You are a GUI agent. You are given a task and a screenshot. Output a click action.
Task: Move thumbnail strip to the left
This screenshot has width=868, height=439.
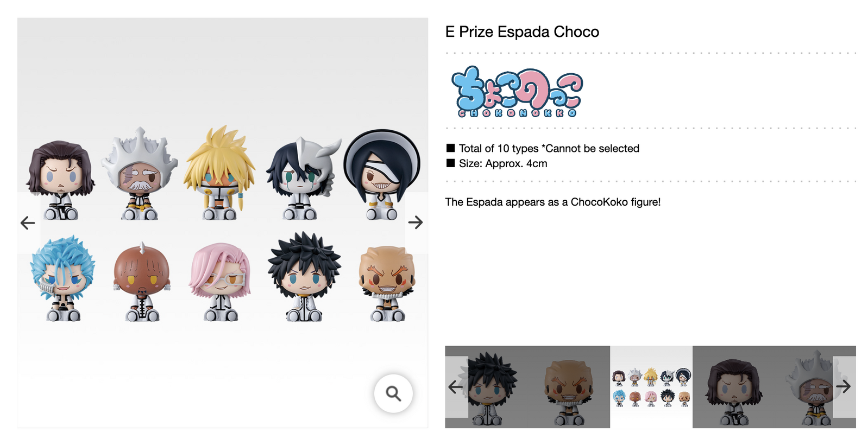pyautogui.click(x=456, y=387)
